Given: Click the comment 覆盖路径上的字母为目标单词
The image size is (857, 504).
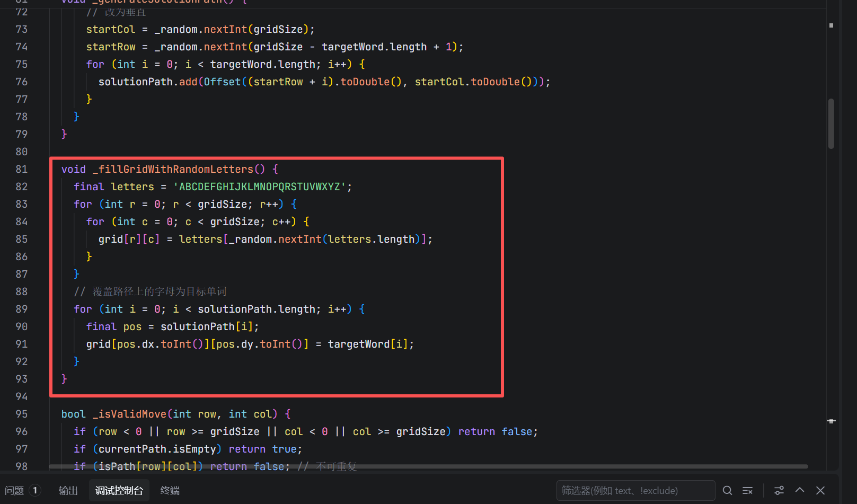Looking at the screenshot, I should (x=160, y=291).
